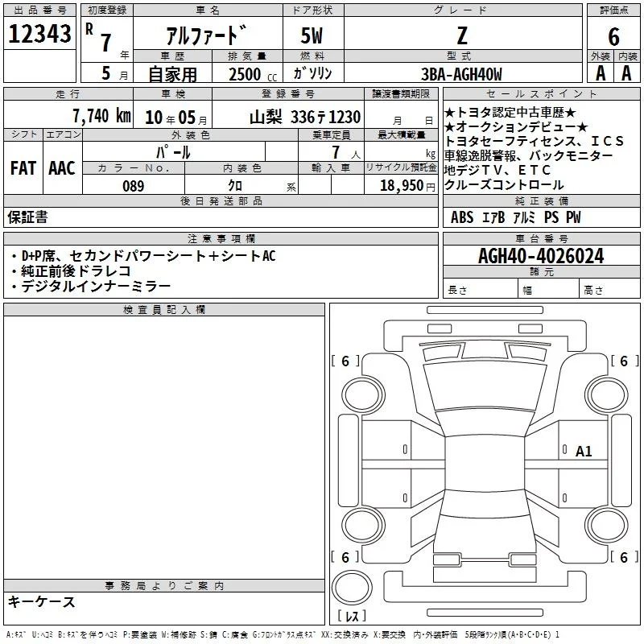
Task: Select the chassis number AGH40-4026024
Action: [541, 256]
